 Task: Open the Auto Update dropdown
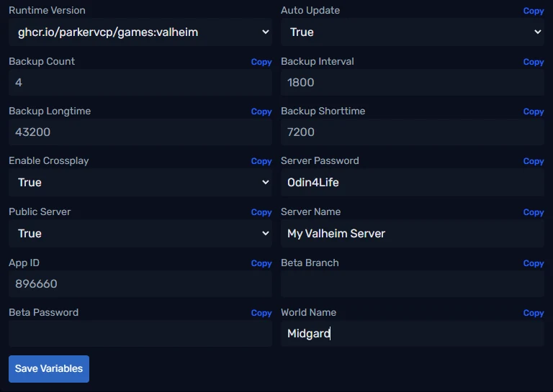413,32
